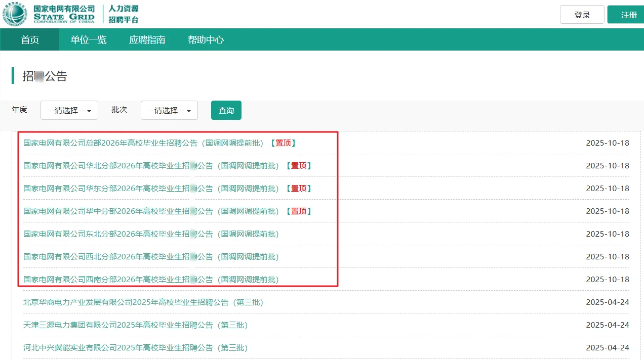Screen dimensions: 644x360
Task: Open the 首页 home tab
Action: pos(30,39)
